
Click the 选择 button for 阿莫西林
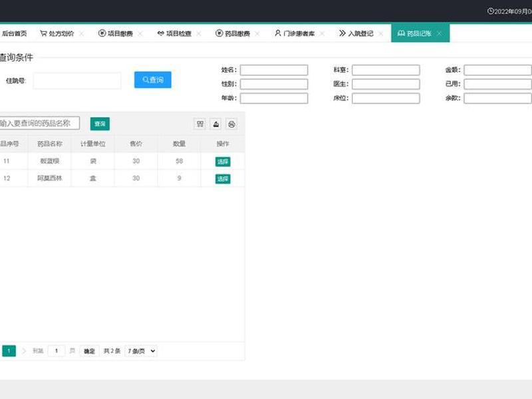click(x=223, y=179)
